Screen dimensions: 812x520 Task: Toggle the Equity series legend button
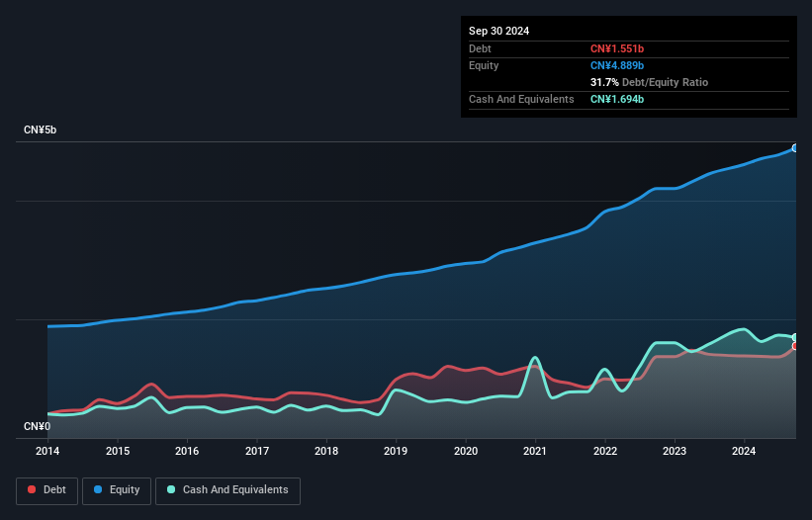click(x=117, y=490)
